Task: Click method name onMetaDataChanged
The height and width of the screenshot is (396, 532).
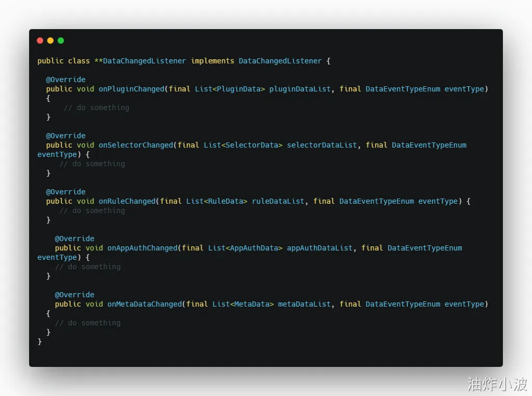Action: click(145, 304)
